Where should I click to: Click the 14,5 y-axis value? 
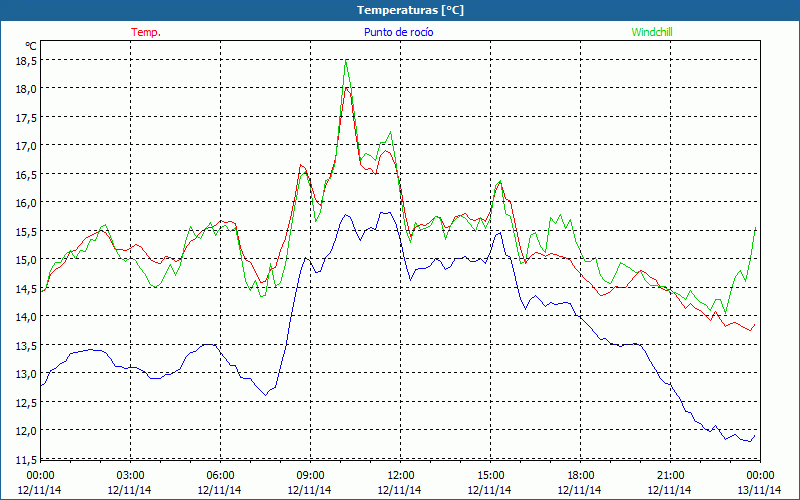28,289
